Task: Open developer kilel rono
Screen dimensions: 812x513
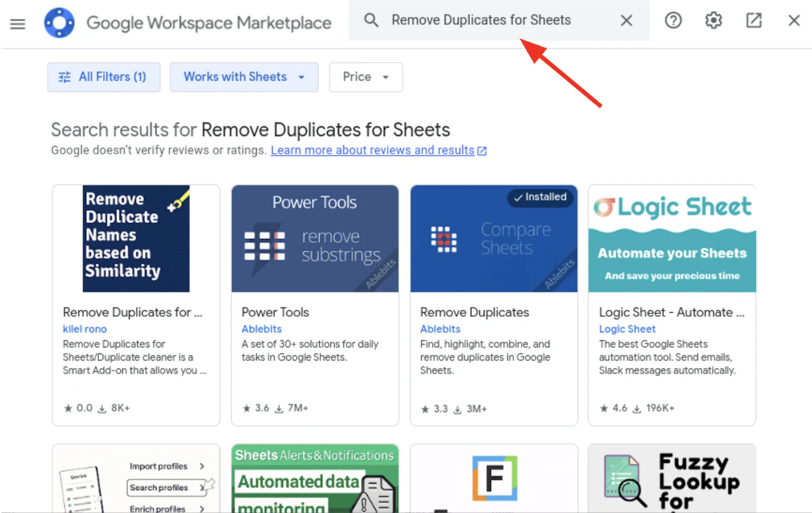Action: (x=84, y=329)
